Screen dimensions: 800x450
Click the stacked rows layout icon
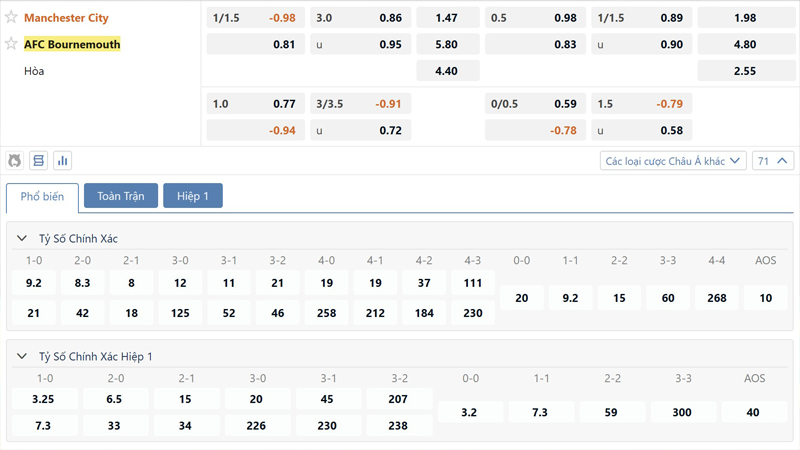click(39, 160)
